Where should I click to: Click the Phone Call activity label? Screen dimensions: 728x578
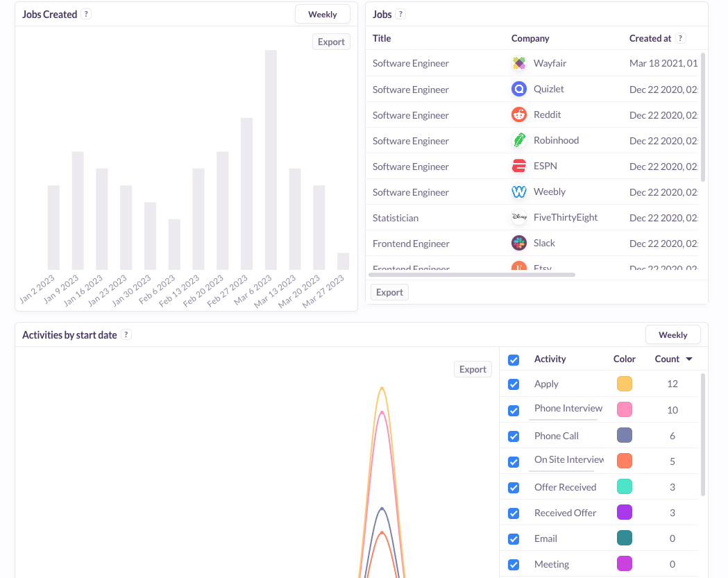click(556, 436)
